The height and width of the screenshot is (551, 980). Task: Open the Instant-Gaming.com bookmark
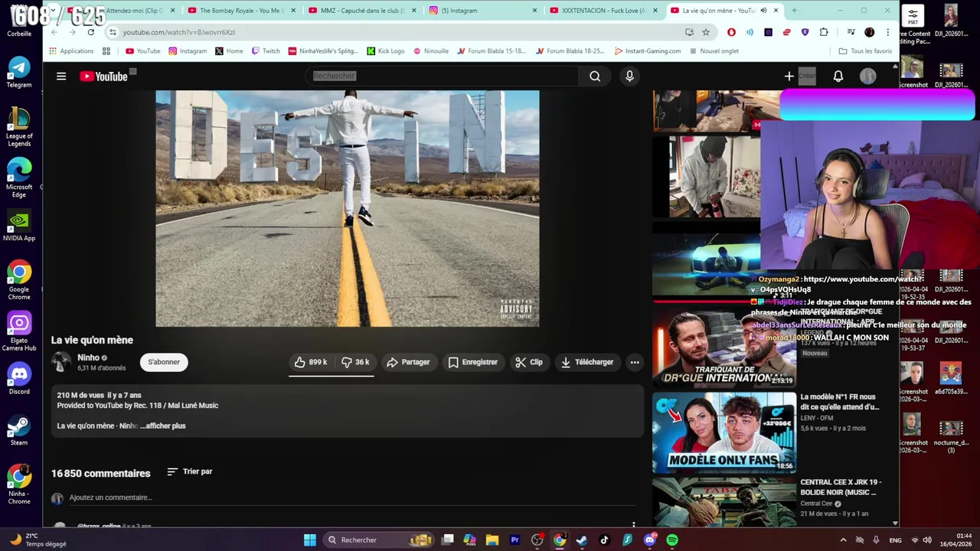(647, 51)
